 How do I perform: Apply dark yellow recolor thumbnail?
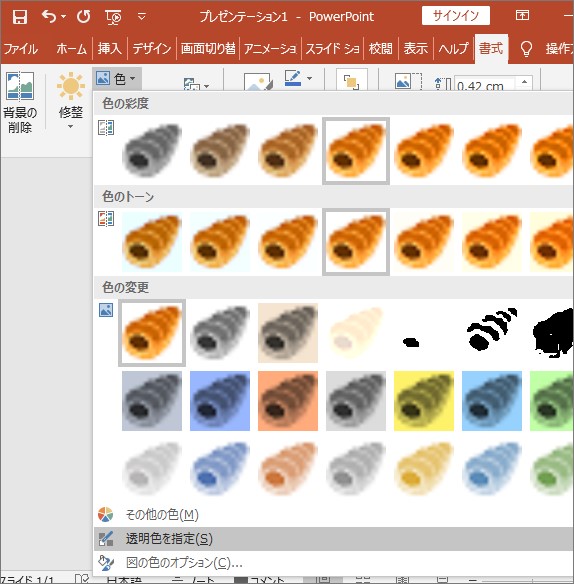[x=424, y=401]
